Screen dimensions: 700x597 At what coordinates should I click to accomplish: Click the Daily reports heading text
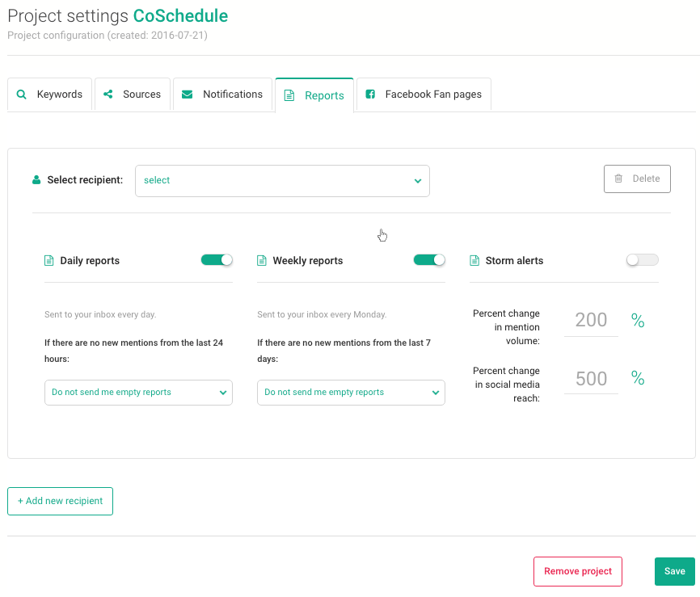pos(90,261)
